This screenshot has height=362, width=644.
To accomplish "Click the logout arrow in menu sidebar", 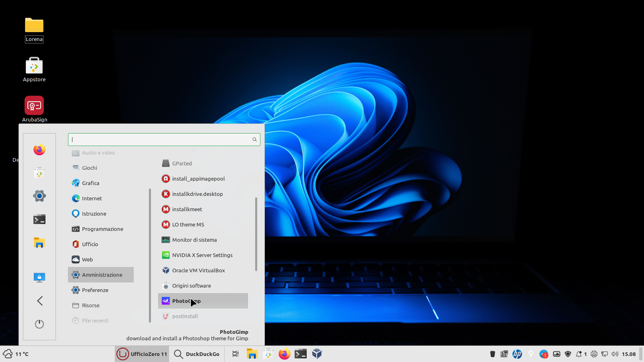I will pyautogui.click(x=39, y=301).
